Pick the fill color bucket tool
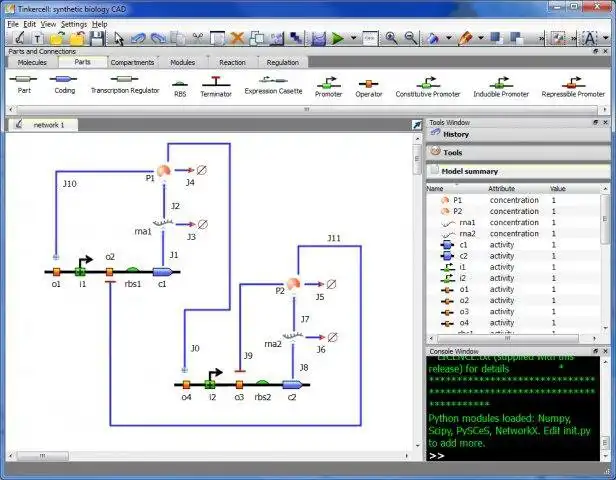Viewport: 616px width, 480px height. coord(433,38)
